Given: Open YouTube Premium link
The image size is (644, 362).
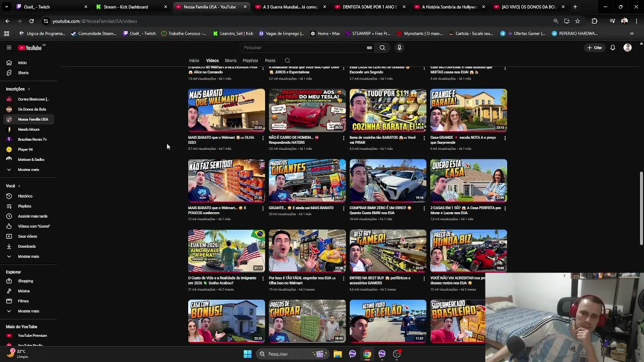Looking at the screenshot, I should 29,335.
